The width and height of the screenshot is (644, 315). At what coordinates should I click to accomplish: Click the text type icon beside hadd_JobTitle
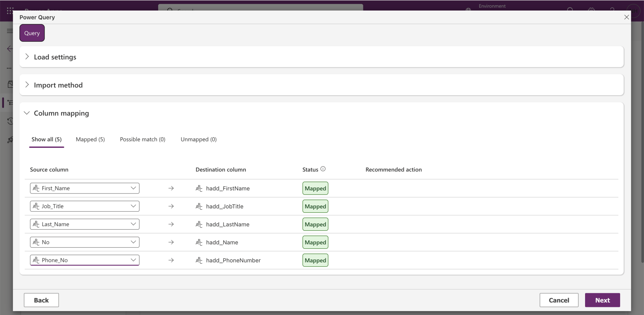point(199,206)
